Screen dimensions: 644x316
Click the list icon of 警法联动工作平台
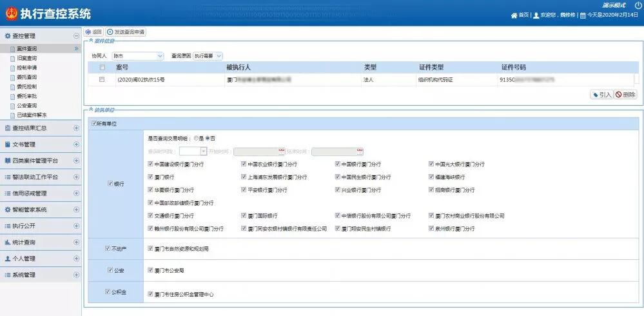click(7, 177)
